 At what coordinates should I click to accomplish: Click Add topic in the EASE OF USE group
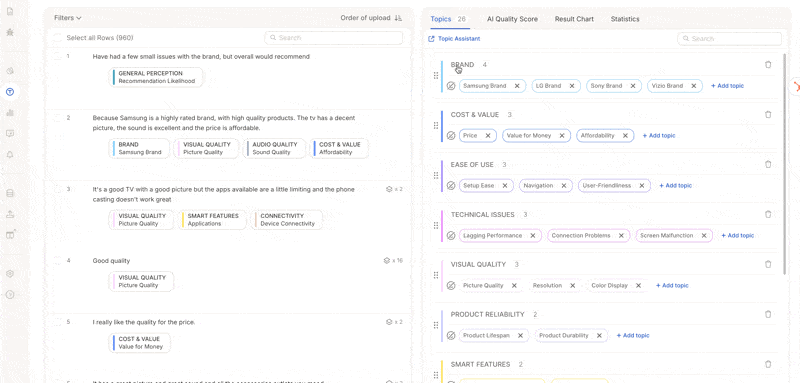coord(676,186)
